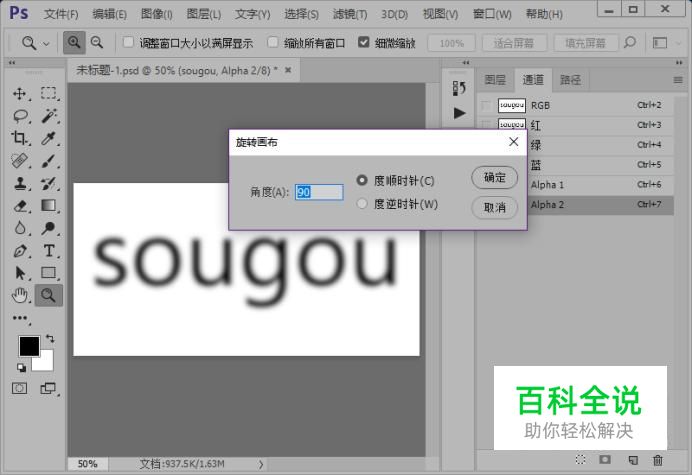Screen dimensions: 692x475
Task: Open workspace switcher dropdown in options bar
Action: (x=679, y=43)
